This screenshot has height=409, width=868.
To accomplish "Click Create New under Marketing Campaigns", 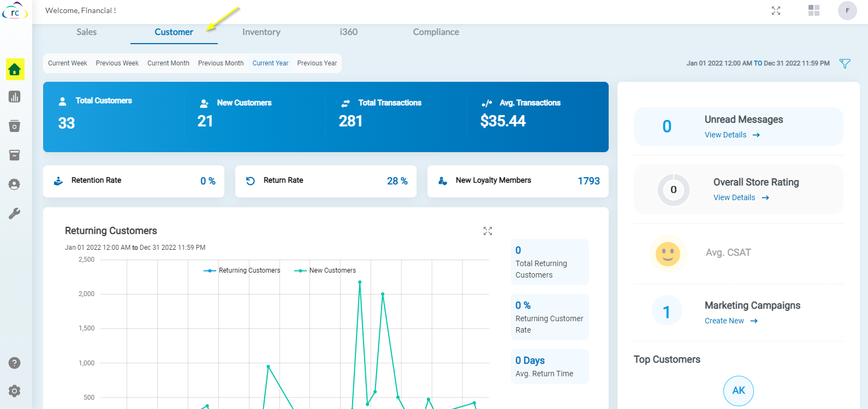I will (730, 321).
